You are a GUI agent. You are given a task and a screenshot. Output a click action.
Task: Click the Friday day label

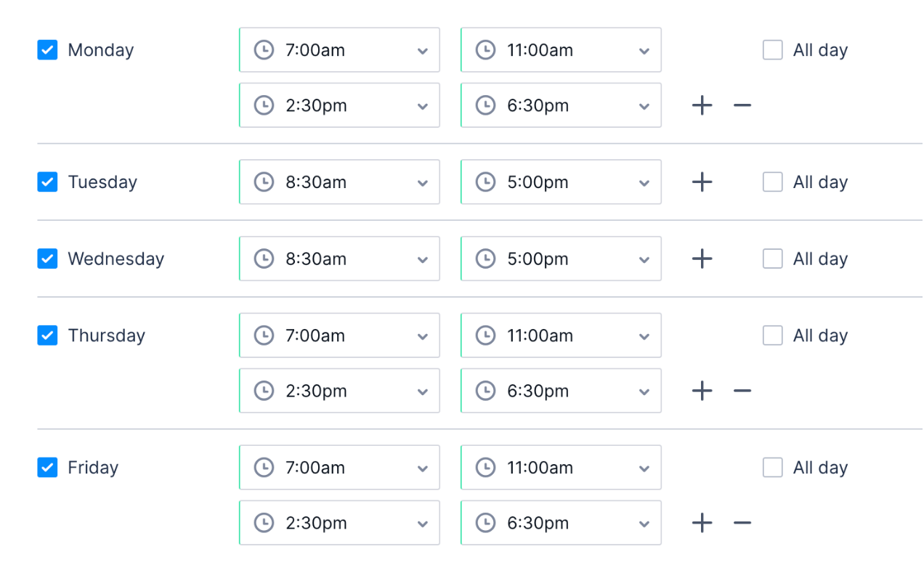coord(93,467)
